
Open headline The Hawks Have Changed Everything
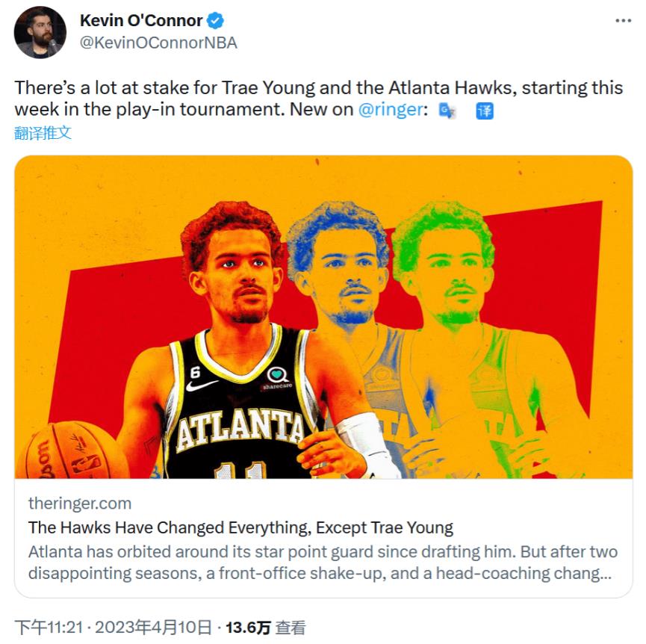[x=240, y=527]
